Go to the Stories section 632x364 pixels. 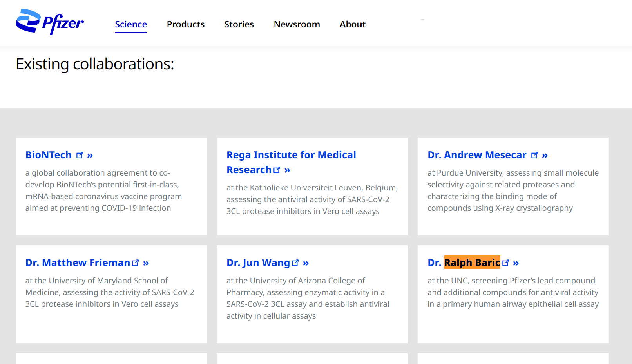(239, 24)
